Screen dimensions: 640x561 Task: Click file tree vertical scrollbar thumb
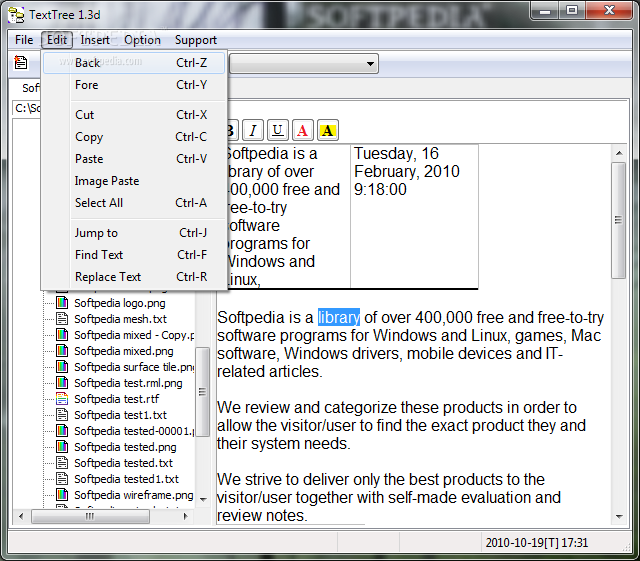(x=202, y=392)
